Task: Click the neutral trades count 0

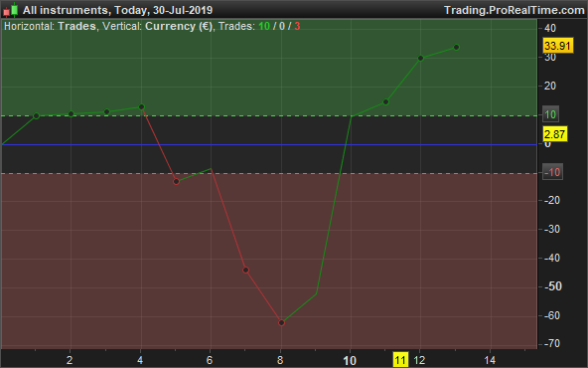Action: (x=281, y=26)
